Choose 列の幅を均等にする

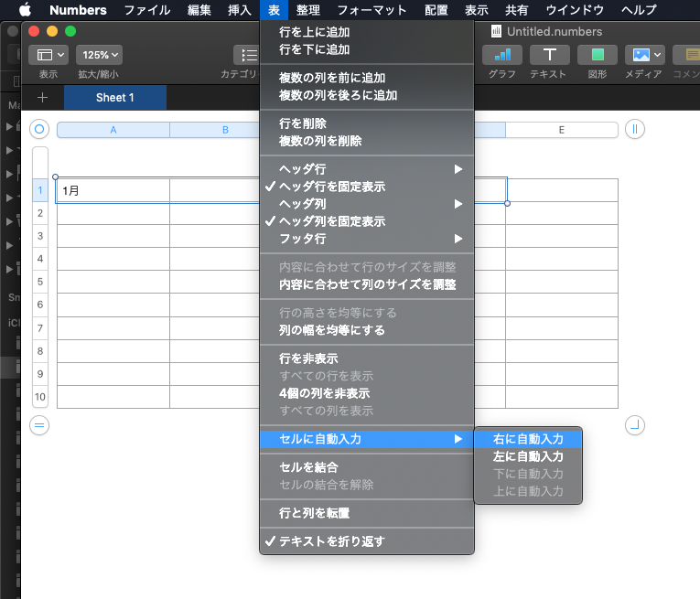pyautogui.click(x=367, y=330)
